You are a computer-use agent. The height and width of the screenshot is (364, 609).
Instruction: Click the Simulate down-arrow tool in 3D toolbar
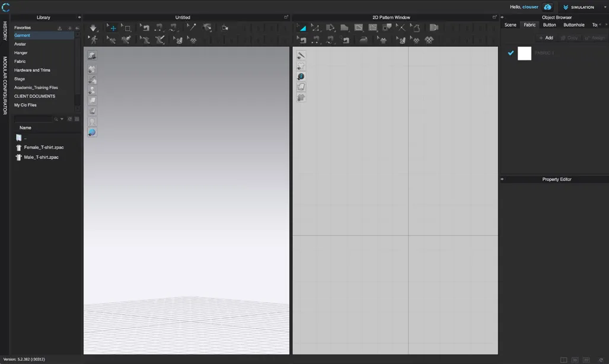(x=93, y=28)
